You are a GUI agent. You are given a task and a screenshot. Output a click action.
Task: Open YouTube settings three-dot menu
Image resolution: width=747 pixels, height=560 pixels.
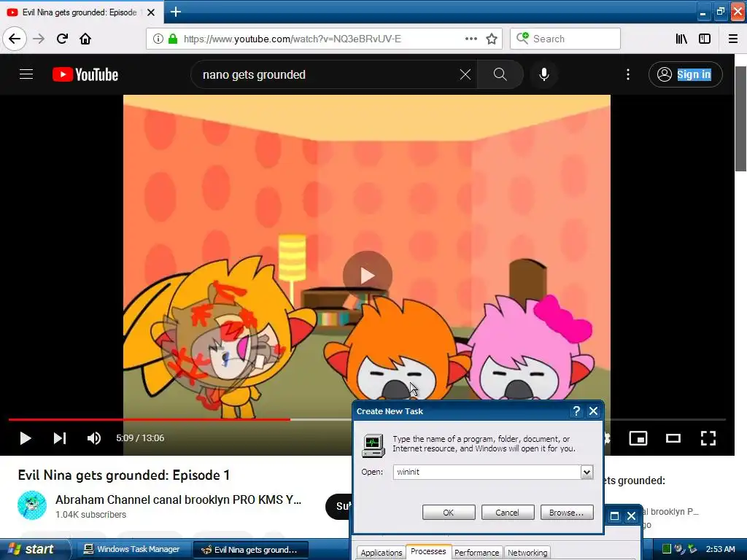coord(628,74)
